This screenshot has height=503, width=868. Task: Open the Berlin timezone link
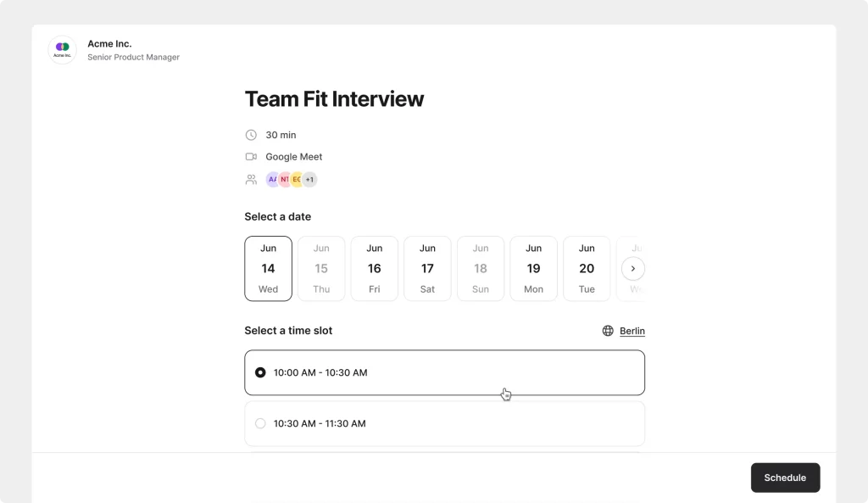(632, 331)
